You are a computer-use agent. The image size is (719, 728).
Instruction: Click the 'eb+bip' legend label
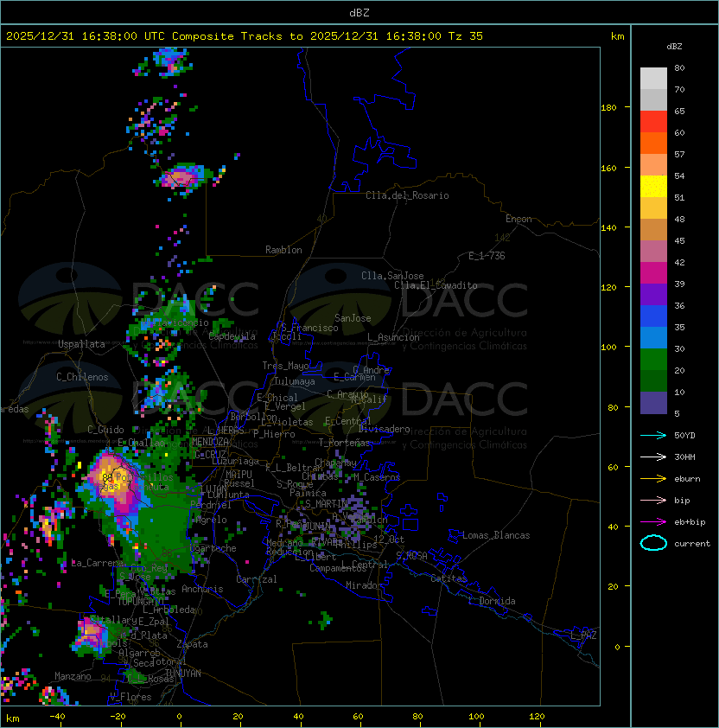coord(690,522)
